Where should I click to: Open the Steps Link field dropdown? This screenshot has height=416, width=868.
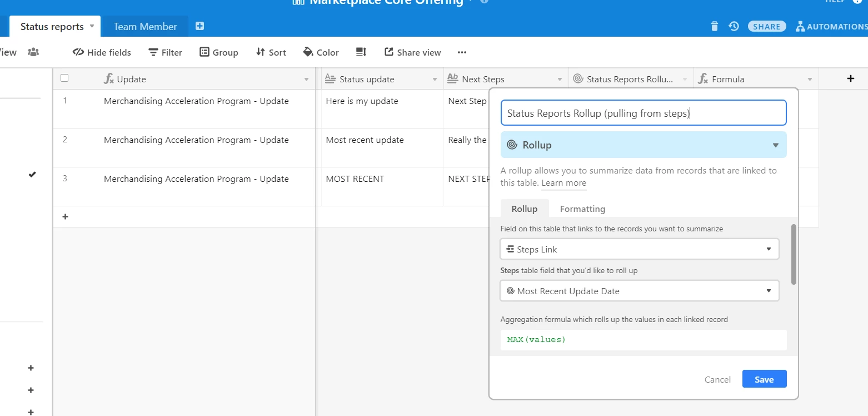pyautogui.click(x=640, y=249)
